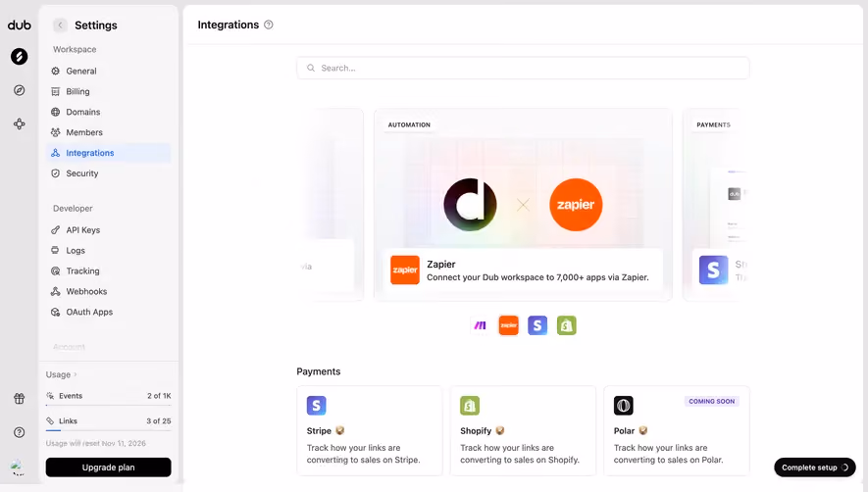The width and height of the screenshot is (868, 492).
Task: Click the Integrations help info icon
Action: click(269, 25)
